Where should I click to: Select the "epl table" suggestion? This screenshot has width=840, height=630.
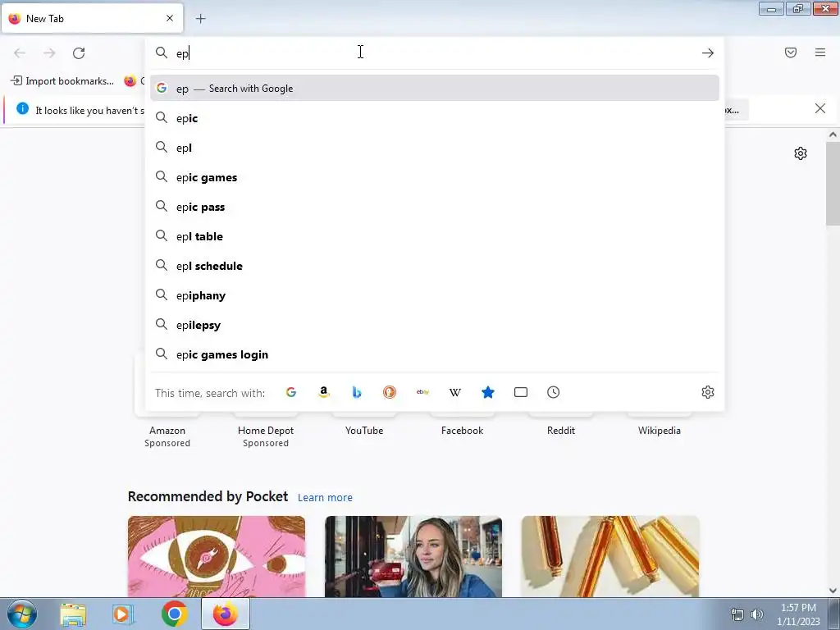coord(435,236)
